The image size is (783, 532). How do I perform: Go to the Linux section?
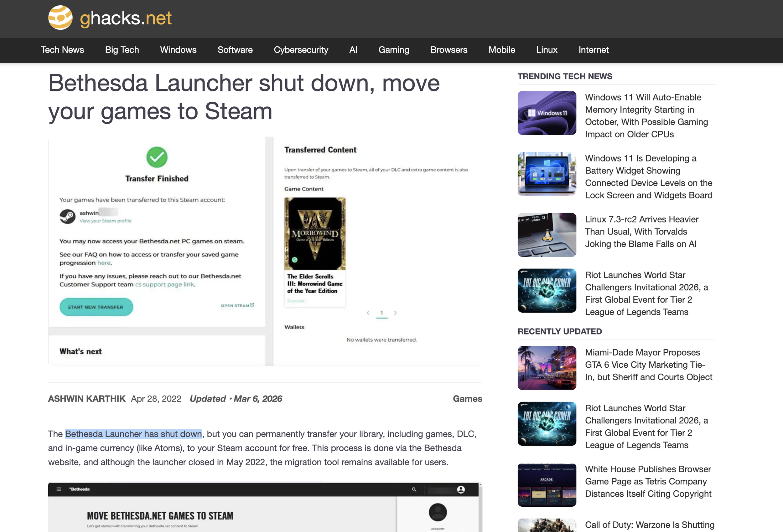pos(547,50)
